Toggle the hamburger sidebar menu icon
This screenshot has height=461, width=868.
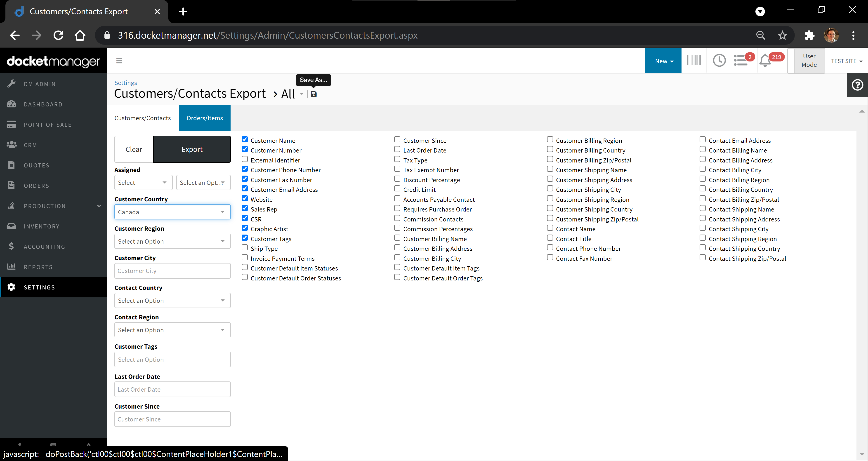(119, 61)
